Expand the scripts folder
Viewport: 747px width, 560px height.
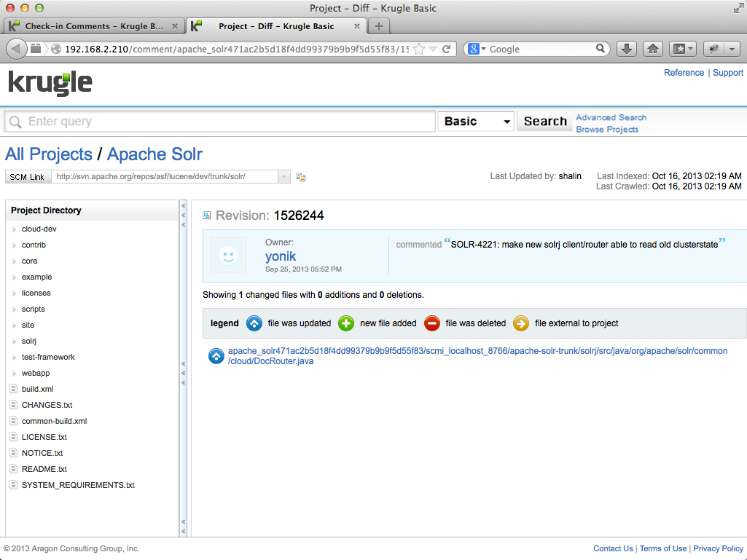(x=15, y=309)
